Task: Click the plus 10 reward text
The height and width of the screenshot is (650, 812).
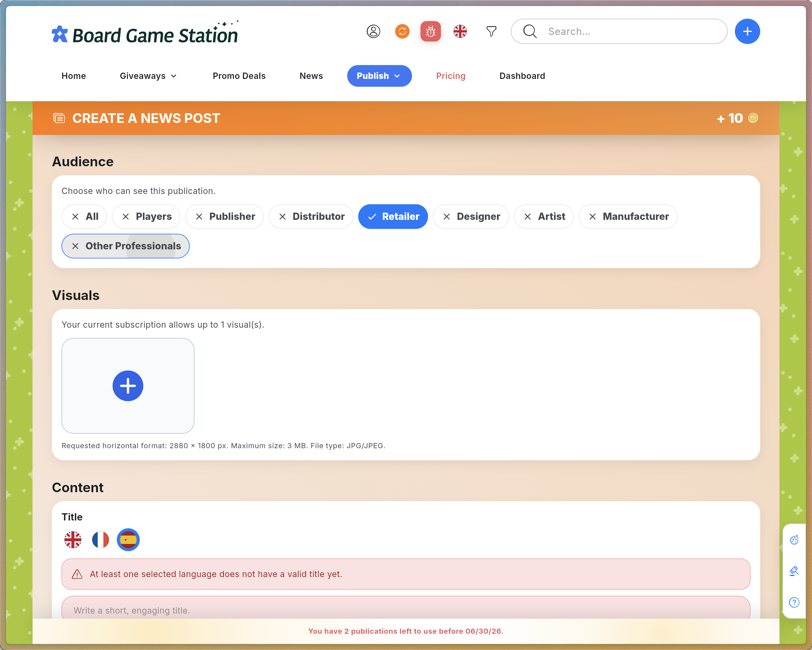Action: 730,118
